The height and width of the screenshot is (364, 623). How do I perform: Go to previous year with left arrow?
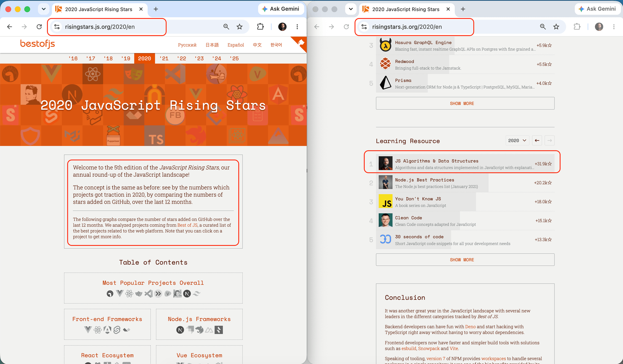coord(537,140)
